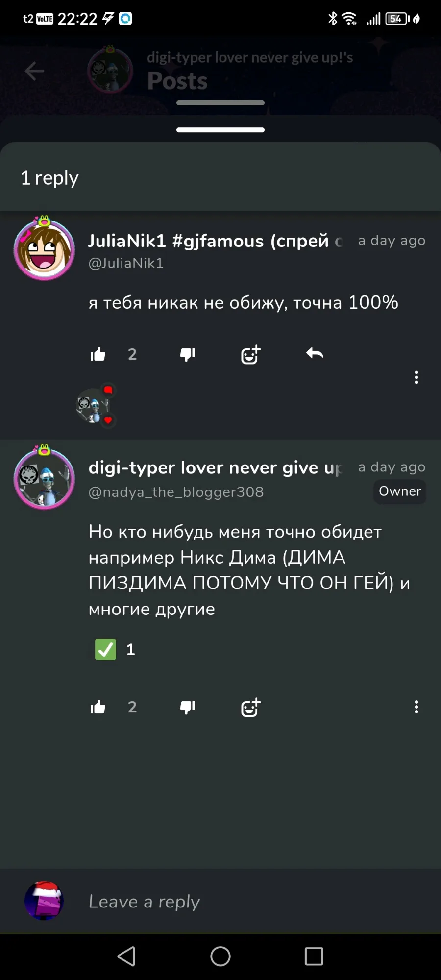Open digi-typer lover's profile avatar
This screenshot has width=441, height=980.
click(44, 477)
